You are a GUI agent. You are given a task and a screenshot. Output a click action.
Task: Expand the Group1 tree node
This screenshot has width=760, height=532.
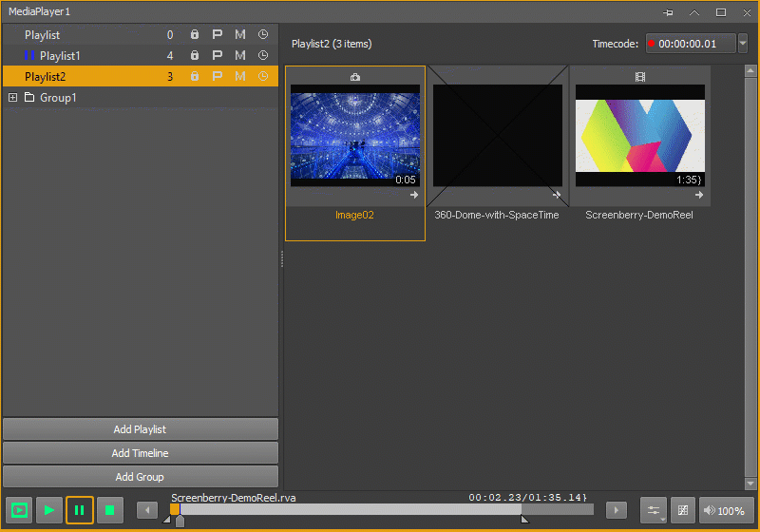13,98
